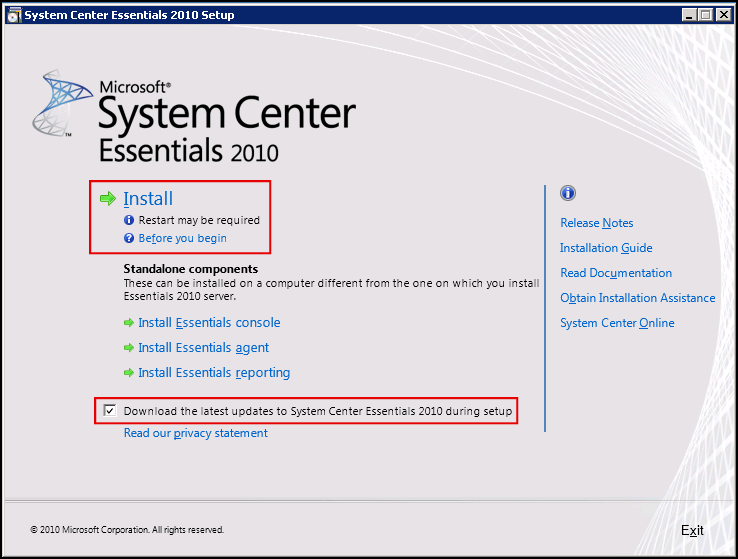This screenshot has height=559, width=738.
Task: Click the System Center logo graphic
Action: tap(62, 104)
